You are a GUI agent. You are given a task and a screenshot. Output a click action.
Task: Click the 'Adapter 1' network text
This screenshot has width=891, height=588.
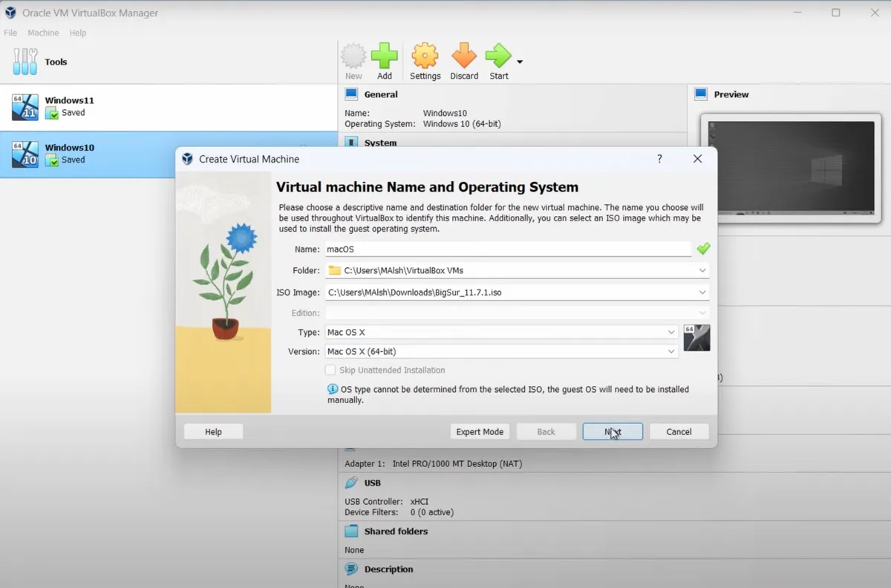pos(434,464)
